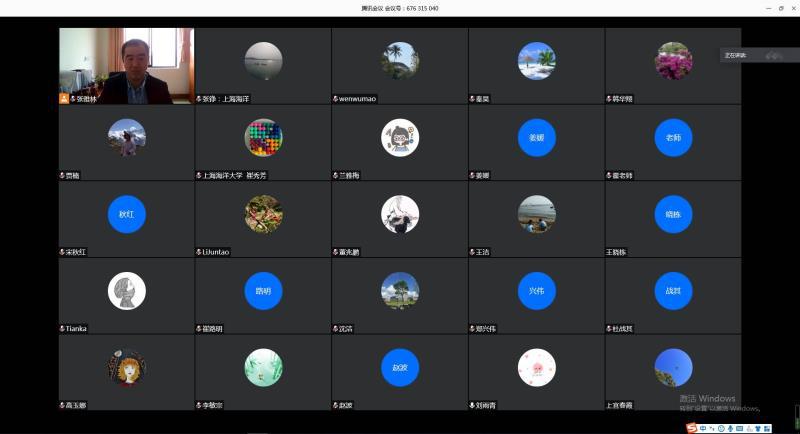Click the input method voice microphone icon
The width and height of the screenshot is (800, 434).
(x=729, y=428)
